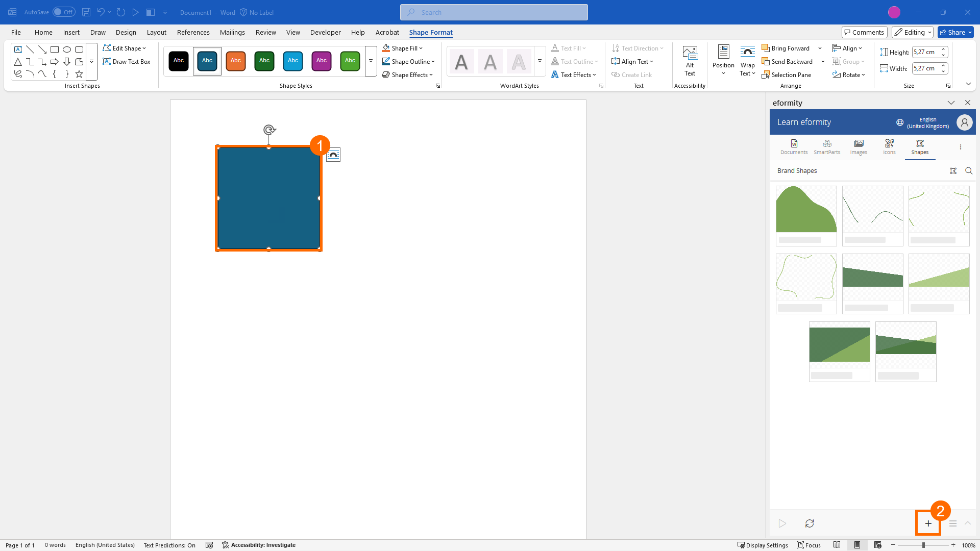Screen dimensions: 980x551
Task: Select the orange Abc shape style swatch
Action: pos(236,61)
